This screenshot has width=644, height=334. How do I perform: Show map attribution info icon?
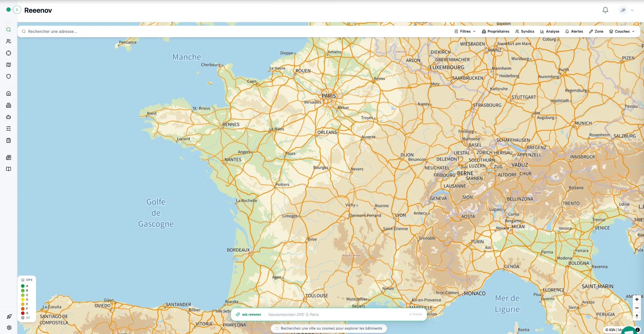[x=638, y=330]
